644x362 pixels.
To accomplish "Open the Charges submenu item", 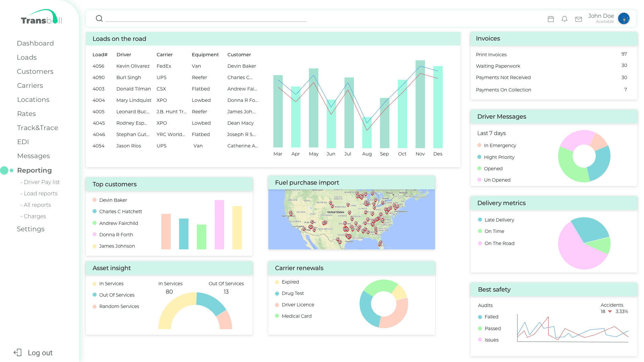I will tap(33, 216).
